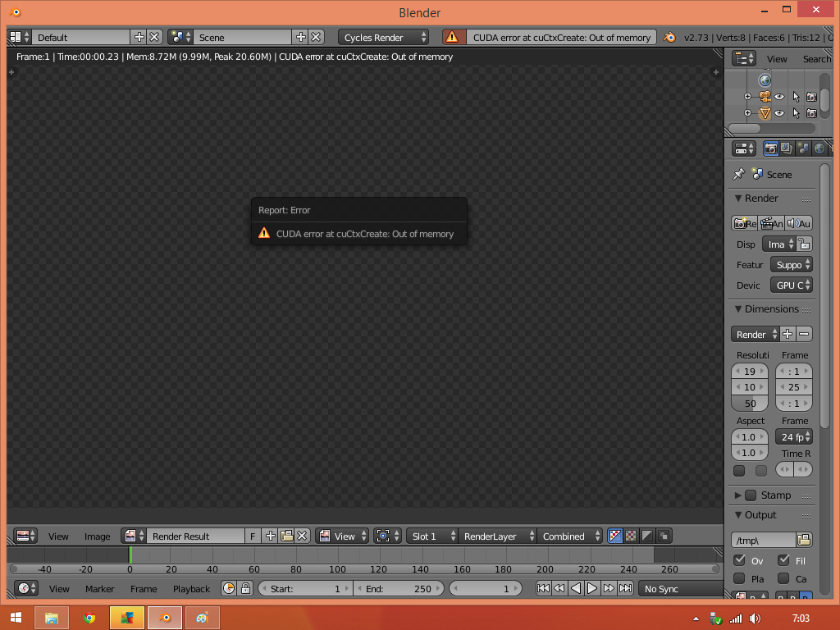Viewport: 840px width, 630px height.
Task: Expand the mesh object in outliner
Action: click(747, 113)
